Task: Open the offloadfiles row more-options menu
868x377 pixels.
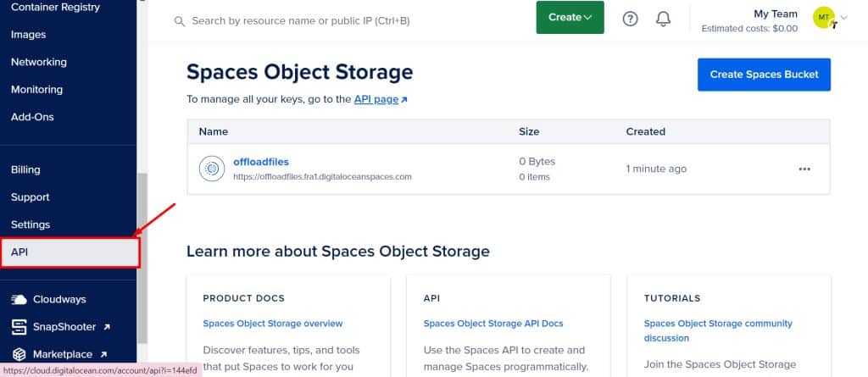Action: pos(804,169)
